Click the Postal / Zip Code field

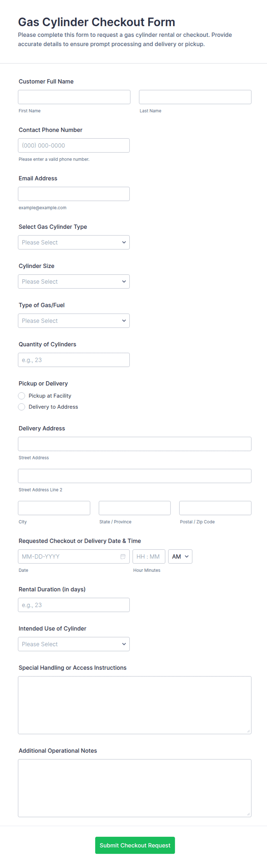pos(215,508)
